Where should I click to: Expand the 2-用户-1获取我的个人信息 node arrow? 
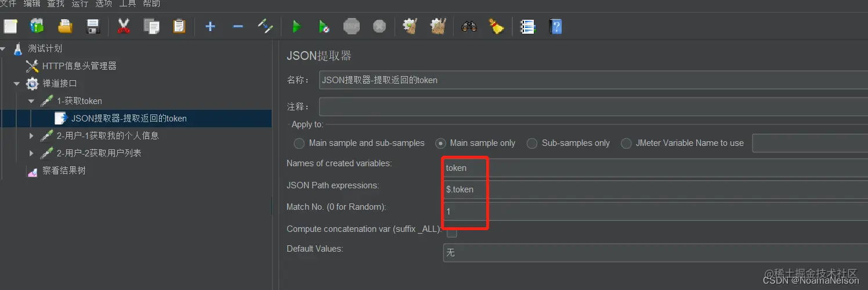pos(31,135)
